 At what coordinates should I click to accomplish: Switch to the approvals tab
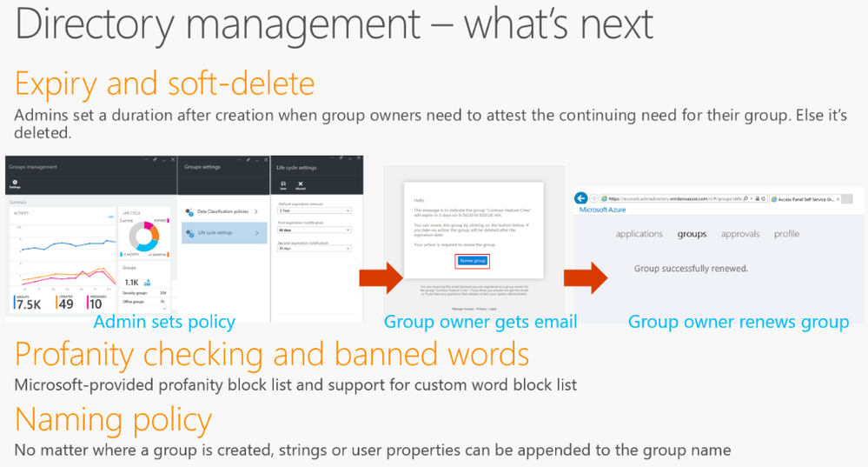(740, 234)
